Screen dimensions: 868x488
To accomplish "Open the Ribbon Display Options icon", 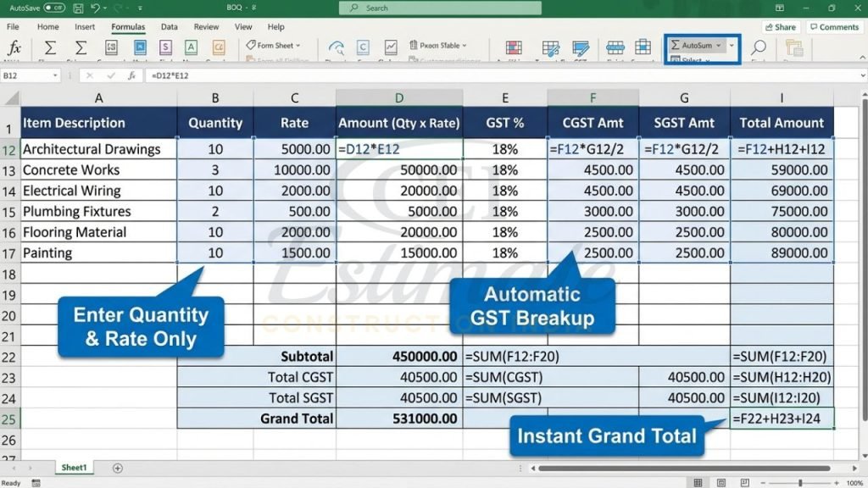I will click(x=780, y=8).
